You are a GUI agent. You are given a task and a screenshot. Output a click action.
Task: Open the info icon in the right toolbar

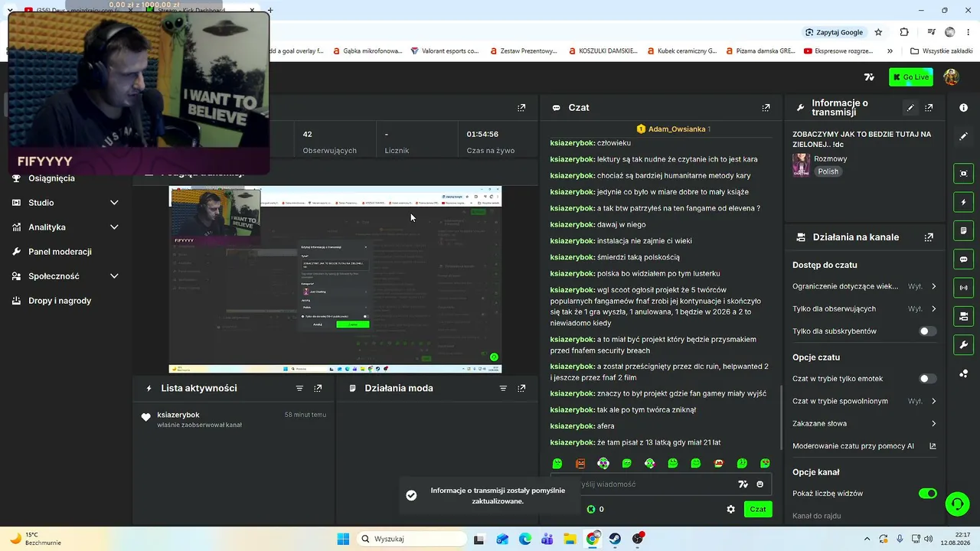click(x=963, y=108)
